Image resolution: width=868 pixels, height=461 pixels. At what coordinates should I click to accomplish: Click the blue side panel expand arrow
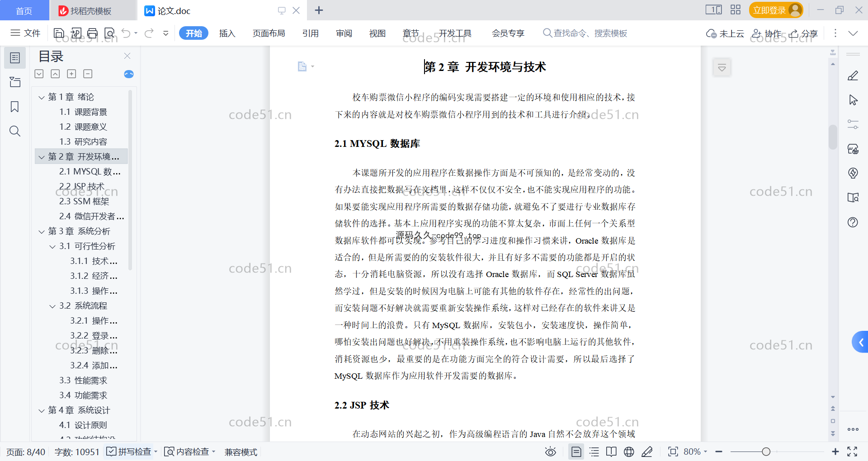click(860, 342)
